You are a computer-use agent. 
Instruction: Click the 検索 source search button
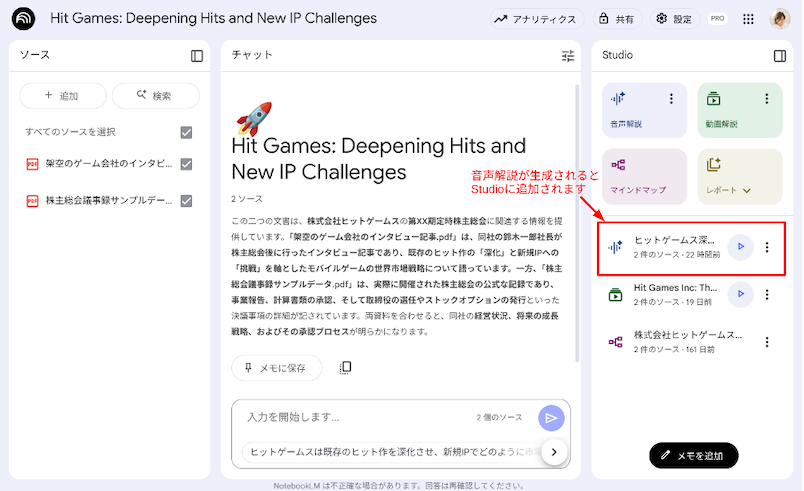coord(155,96)
